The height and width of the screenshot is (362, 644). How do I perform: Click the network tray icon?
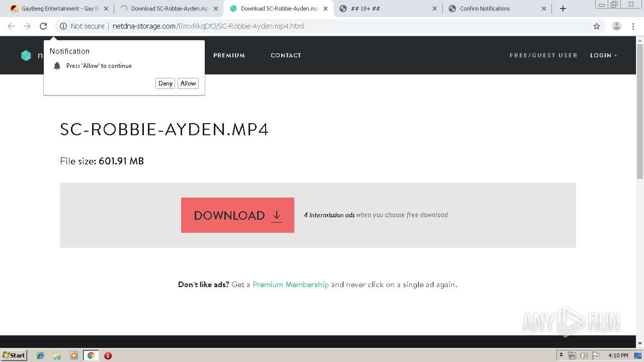pos(572,355)
